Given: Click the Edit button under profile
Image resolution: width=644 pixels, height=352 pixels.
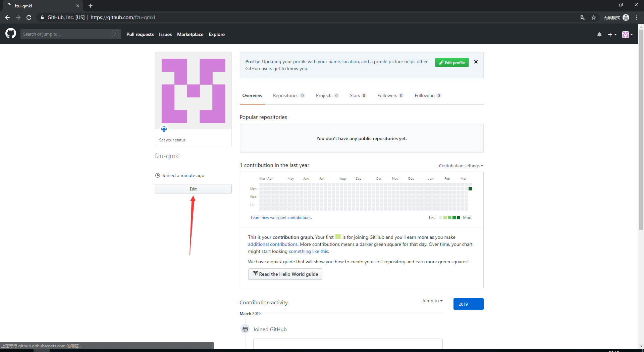Looking at the screenshot, I should [x=193, y=189].
